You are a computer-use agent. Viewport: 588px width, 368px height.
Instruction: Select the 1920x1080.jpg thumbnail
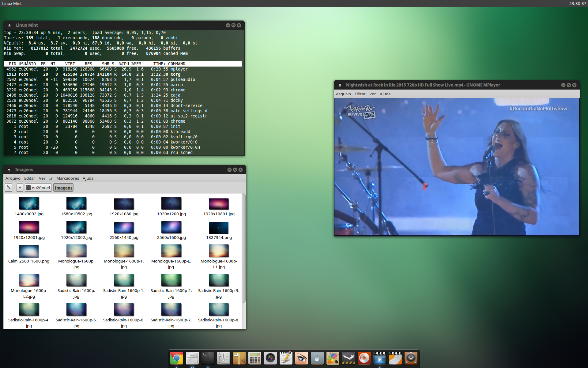tap(124, 207)
